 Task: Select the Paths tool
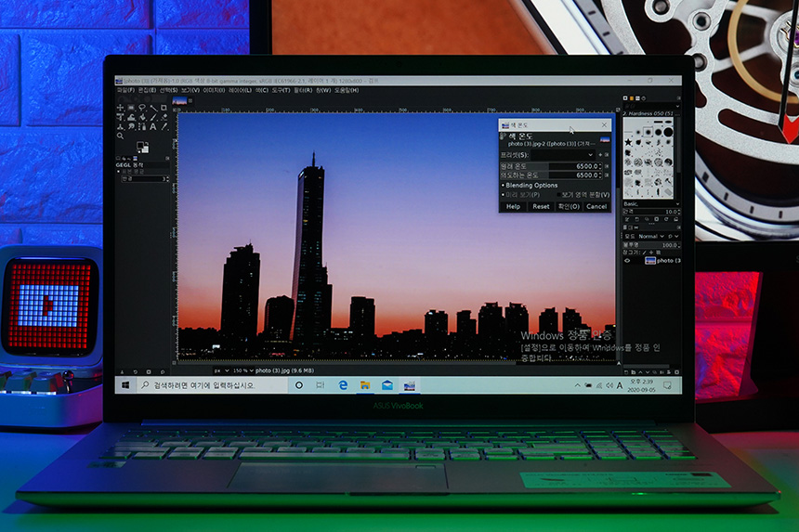(x=142, y=127)
